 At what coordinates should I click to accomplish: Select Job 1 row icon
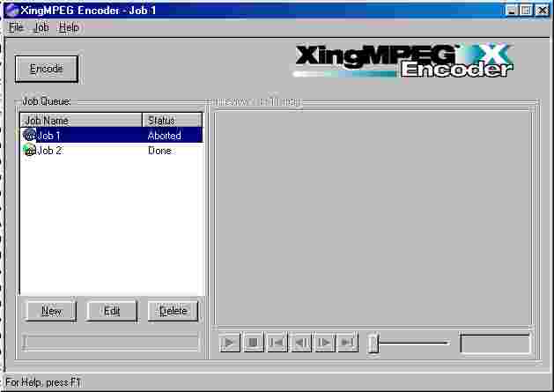[x=29, y=135]
